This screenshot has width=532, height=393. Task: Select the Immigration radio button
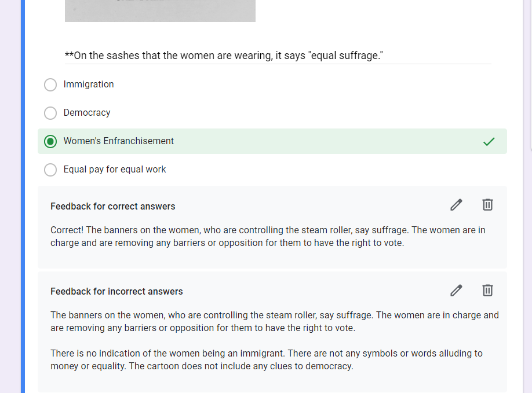coord(50,85)
